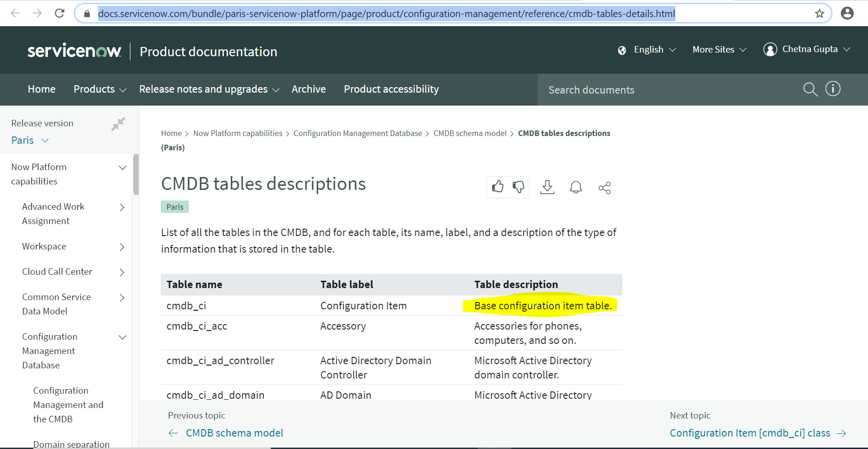Click the site security lock icon

tap(87, 14)
